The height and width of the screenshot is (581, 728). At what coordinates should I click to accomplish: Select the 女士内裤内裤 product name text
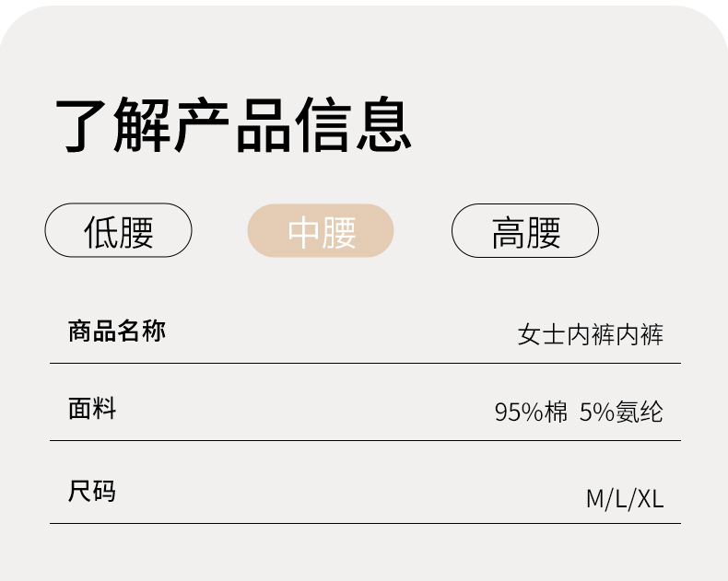tap(590, 334)
